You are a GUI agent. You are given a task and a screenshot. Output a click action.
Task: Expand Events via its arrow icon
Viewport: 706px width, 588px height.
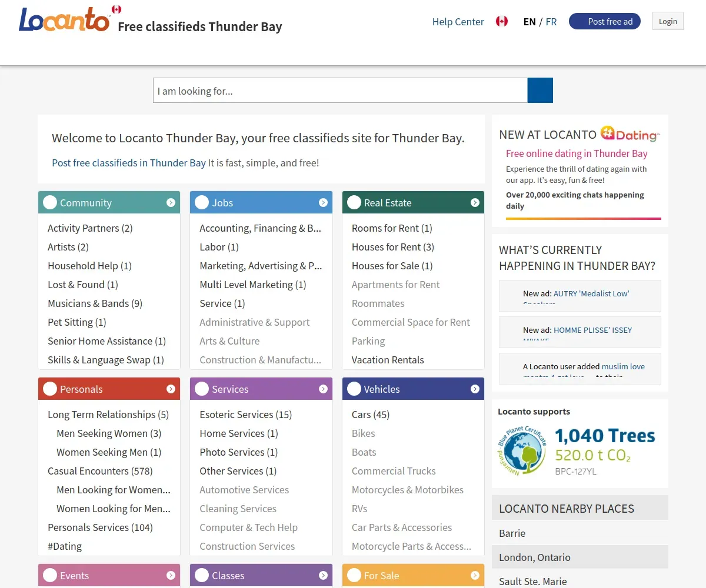click(x=171, y=575)
